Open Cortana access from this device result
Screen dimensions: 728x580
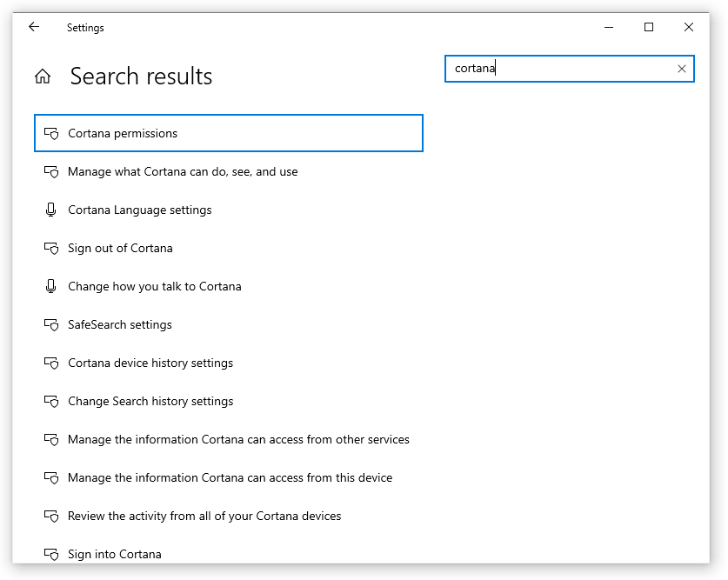tap(229, 478)
